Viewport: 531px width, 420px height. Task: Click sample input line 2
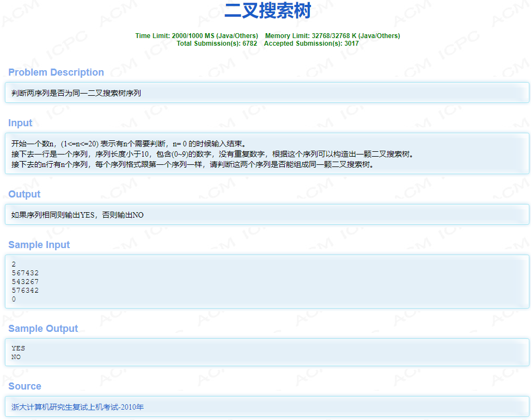[14, 264]
